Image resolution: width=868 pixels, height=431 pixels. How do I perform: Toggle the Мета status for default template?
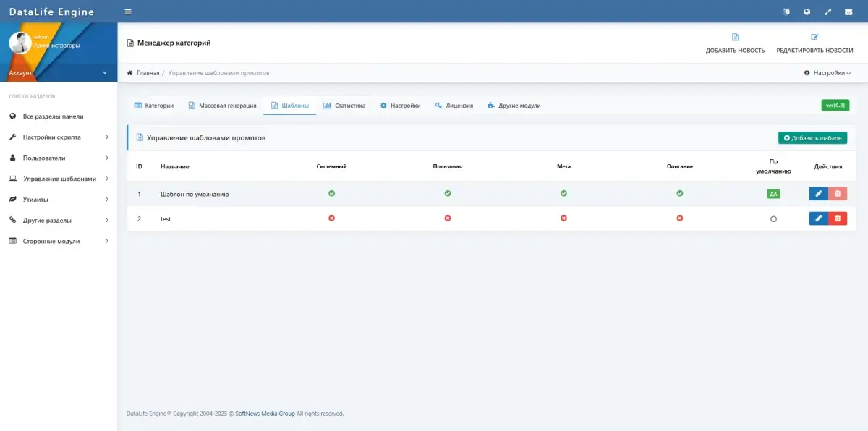point(563,193)
